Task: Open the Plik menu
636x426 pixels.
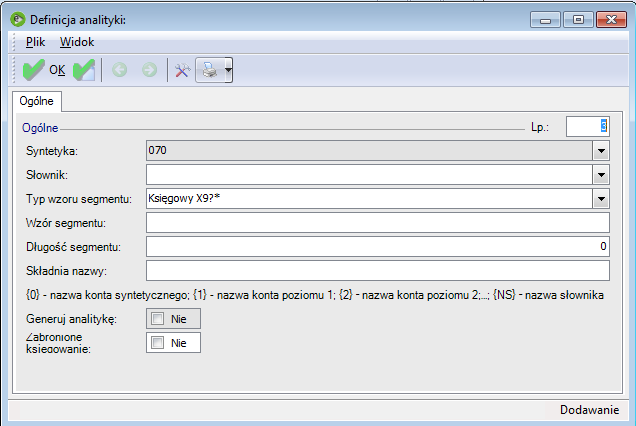Action: coord(36,42)
